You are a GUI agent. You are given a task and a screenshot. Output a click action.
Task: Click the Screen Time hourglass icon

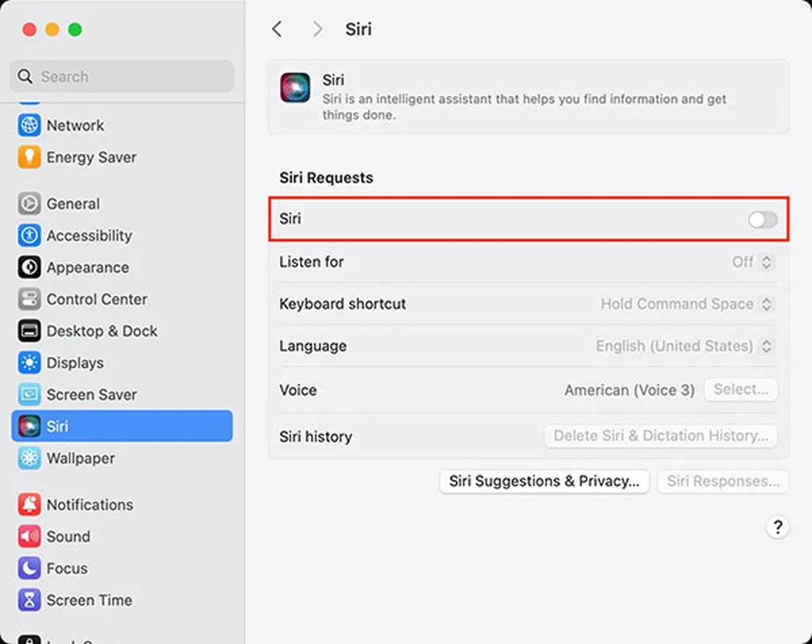(x=29, y=600)
